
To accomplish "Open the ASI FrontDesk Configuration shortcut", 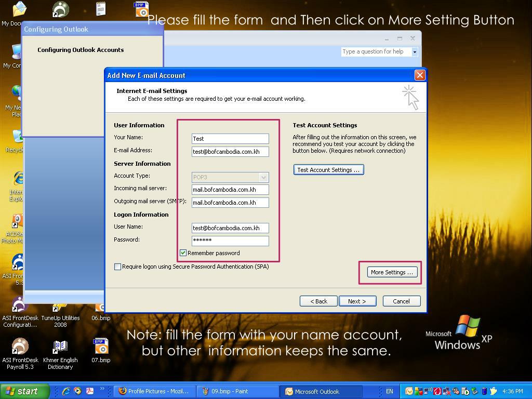I will (x=20, y=312).
